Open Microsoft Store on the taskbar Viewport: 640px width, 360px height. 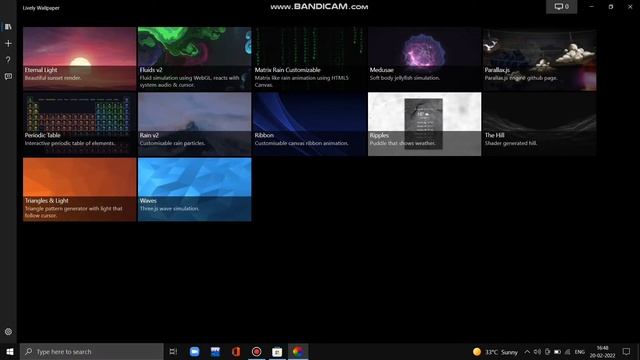tap(277, 351)
